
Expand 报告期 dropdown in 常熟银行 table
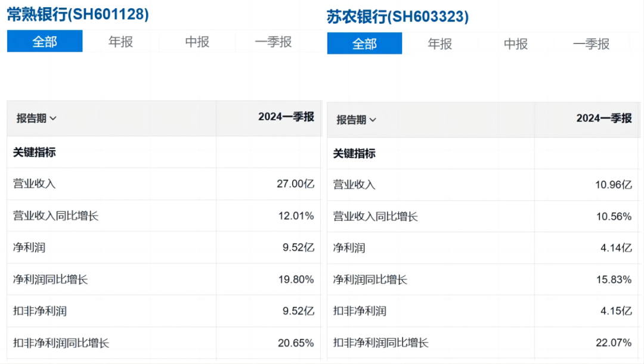[x=36, y=119]
